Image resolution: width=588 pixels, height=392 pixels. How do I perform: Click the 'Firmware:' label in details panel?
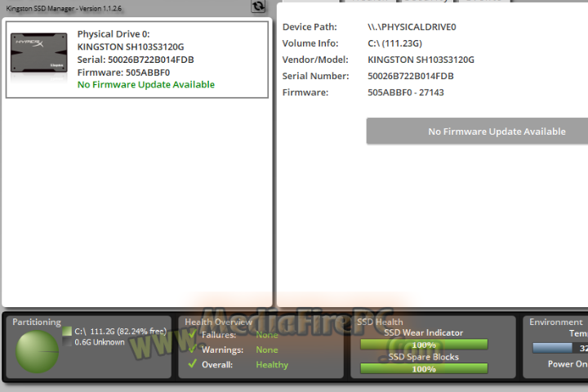tap(305, 92)
